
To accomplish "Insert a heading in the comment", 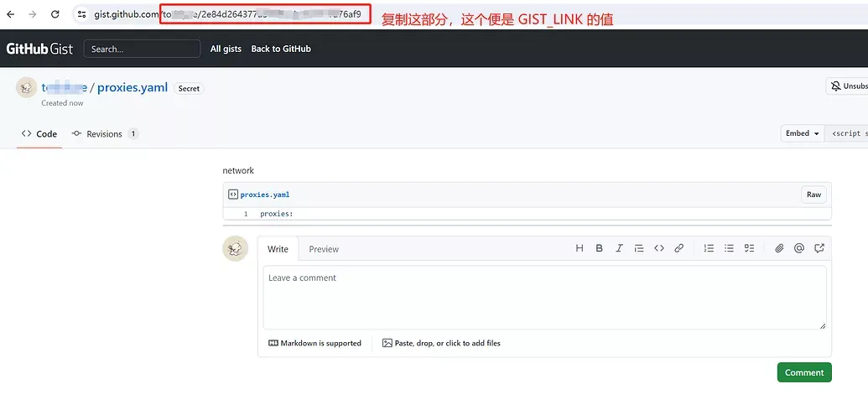I will [x=580, y=248].
